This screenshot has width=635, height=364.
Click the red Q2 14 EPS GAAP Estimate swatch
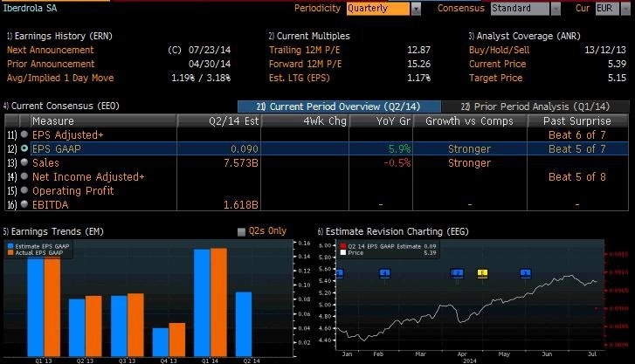coord(343,246)
